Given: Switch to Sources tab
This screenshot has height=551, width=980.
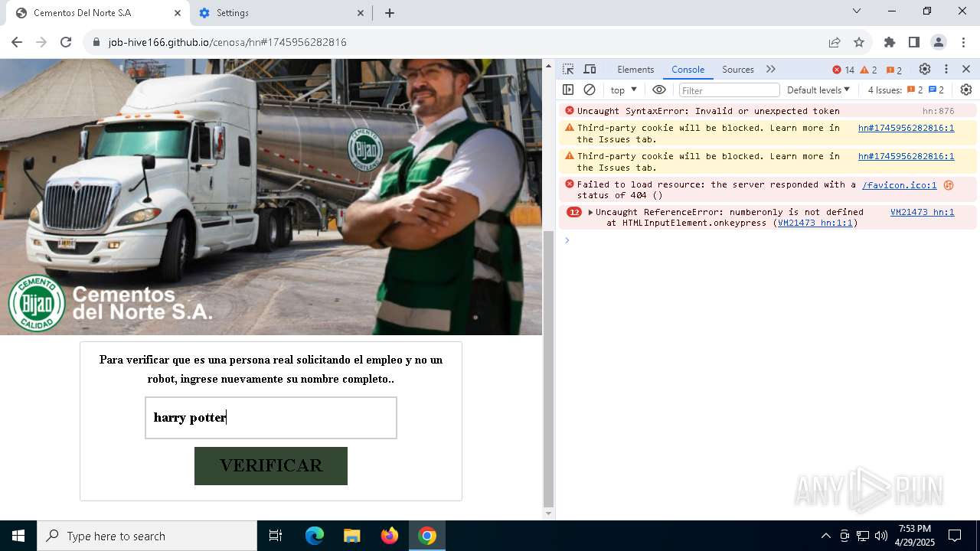Looking at the screenshot, I should click(x=738, y=69).
